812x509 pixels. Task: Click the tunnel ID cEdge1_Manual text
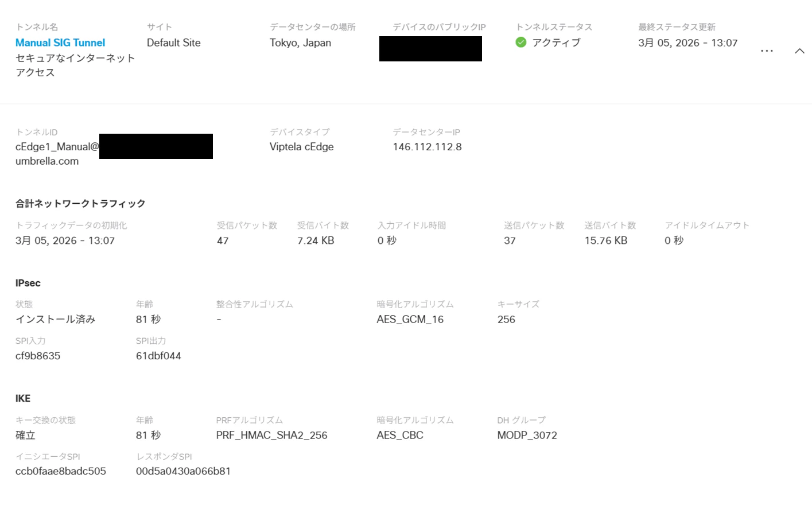(x=57, y=147)
